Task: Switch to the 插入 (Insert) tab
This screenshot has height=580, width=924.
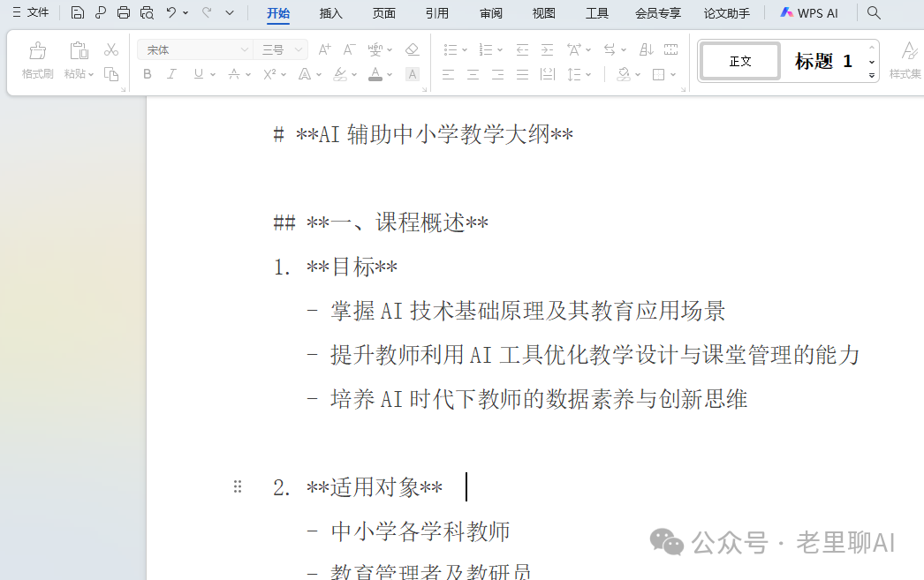Action: pos(331,13)
